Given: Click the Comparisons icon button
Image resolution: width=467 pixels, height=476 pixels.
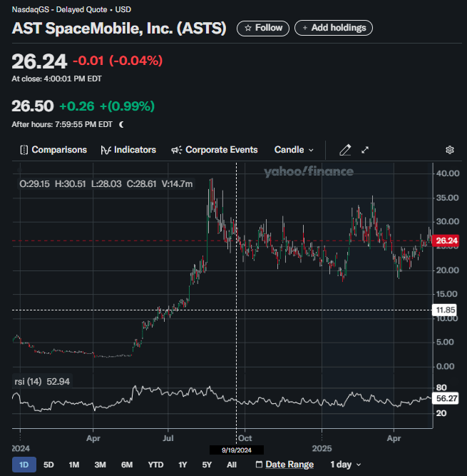Looking at the screenshot, I should (x=24, y=150).
